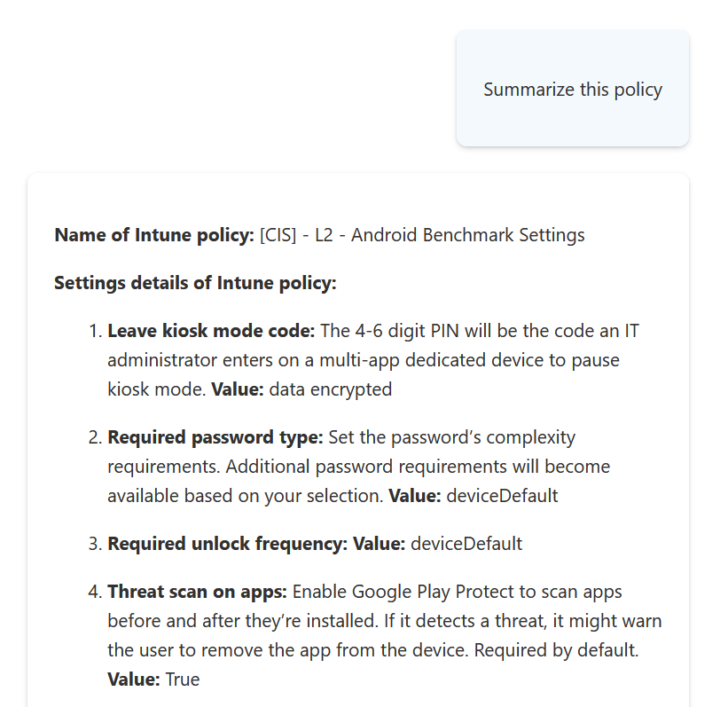
Task: Click 'Settings details of Intune policy:' heading
Action: coord(195,283)
